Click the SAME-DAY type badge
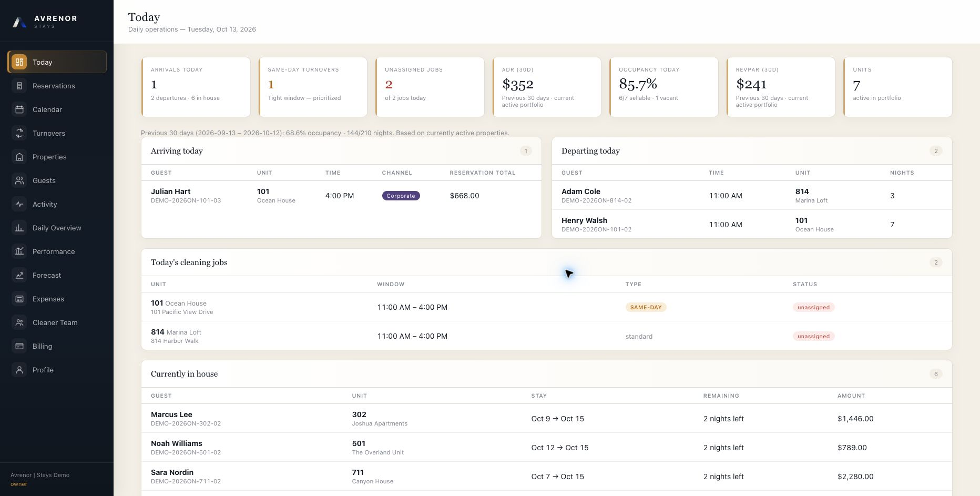The height and width of the screenshot is (496, 980). click(646, 307)
